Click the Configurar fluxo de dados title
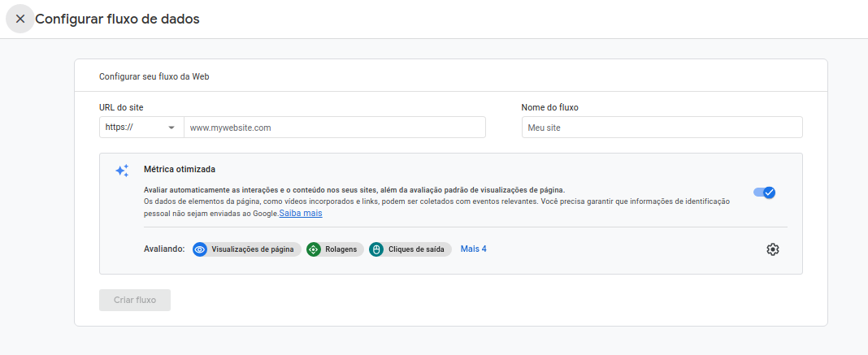The height and width of the screenshot is (355, 868). pos(117,19)
